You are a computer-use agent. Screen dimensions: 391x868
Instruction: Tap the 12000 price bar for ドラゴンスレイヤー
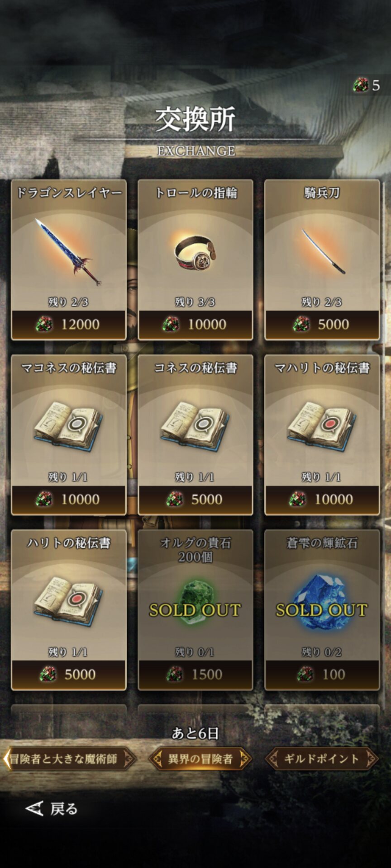(68, 324)
